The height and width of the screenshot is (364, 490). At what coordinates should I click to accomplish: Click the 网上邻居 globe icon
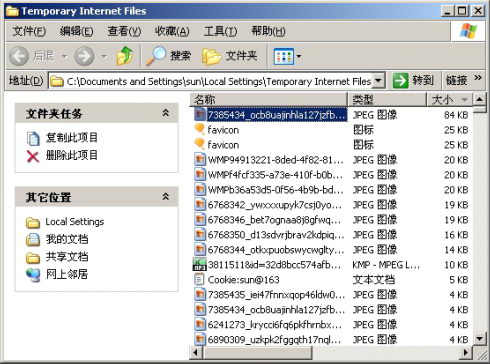(x=33, y=275)
